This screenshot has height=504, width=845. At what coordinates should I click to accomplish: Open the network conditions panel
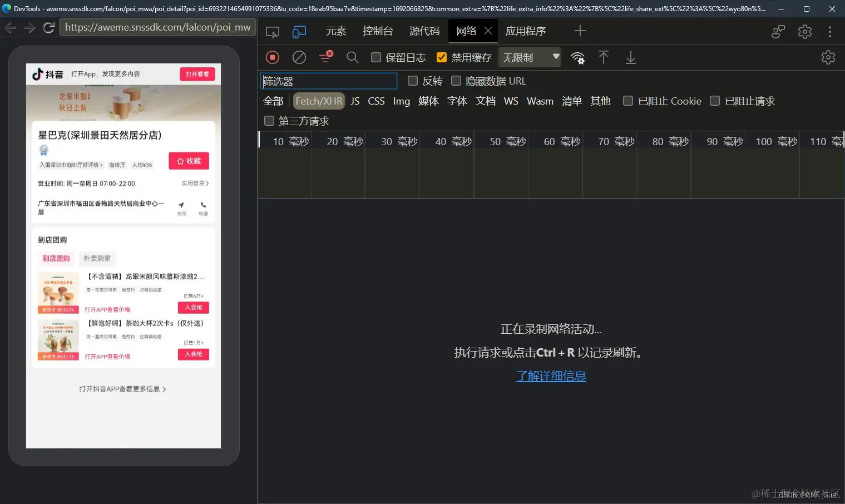point(578,57)
